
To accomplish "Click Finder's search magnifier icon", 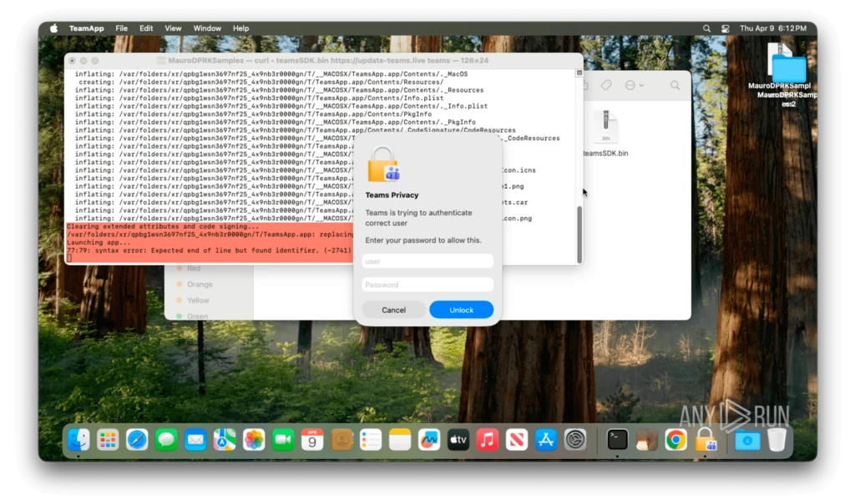I will coord(675,85).
